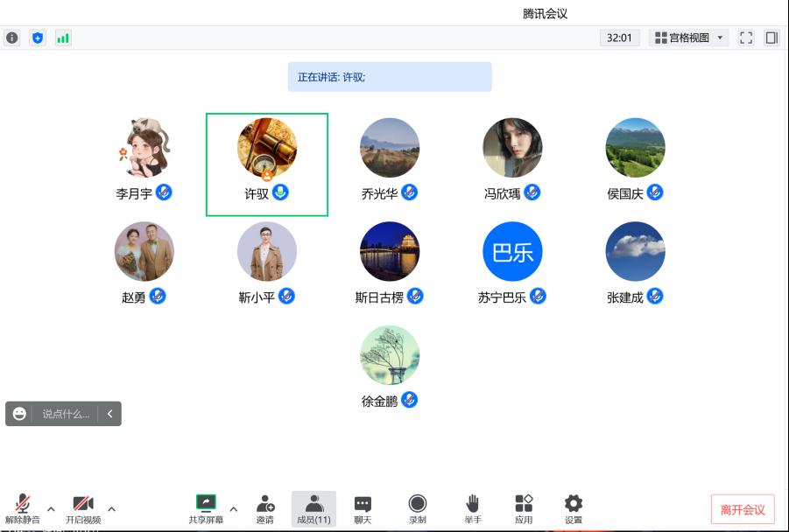789x532 pixels.
Task: Unmute microphone with 解除静音
Action: 23,508
